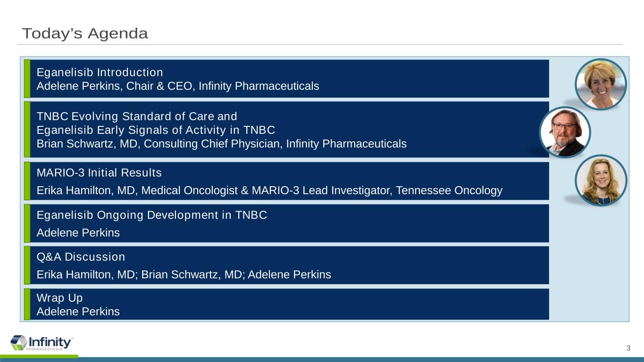Image resolution: width=644 pixels, height=362 pixels.
Task: Click green accent bar beside Q&A Discussion
Action: 27,265
